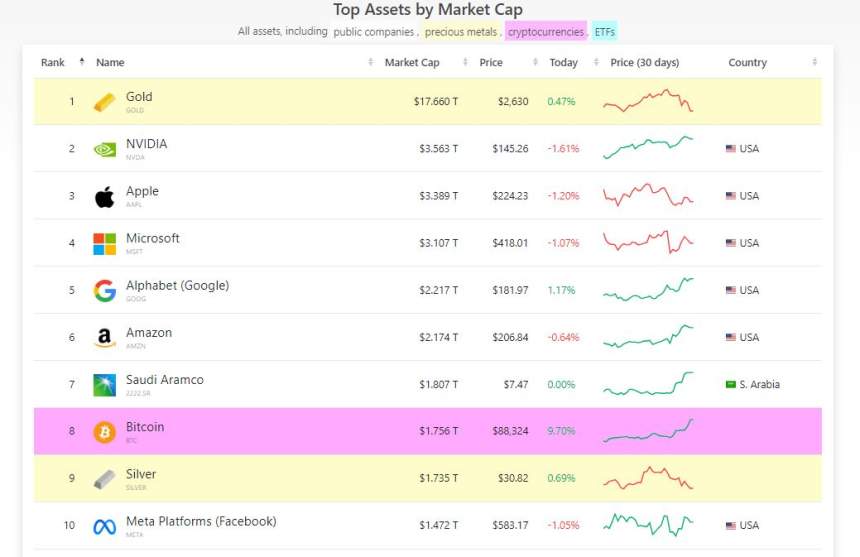
Task: Sort by Today column header
Action: pyautogui.click(x=563, y=62)
